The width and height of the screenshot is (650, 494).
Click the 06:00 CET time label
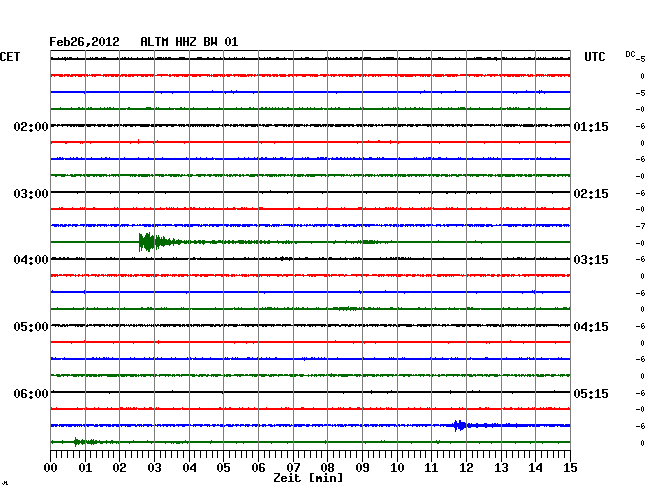tap(31, 393)
